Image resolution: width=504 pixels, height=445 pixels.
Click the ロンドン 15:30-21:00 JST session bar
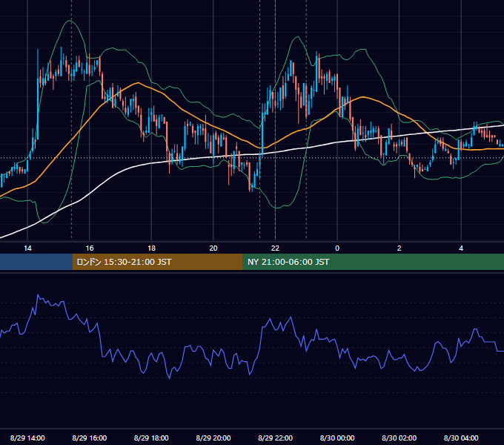pos(157,262)
